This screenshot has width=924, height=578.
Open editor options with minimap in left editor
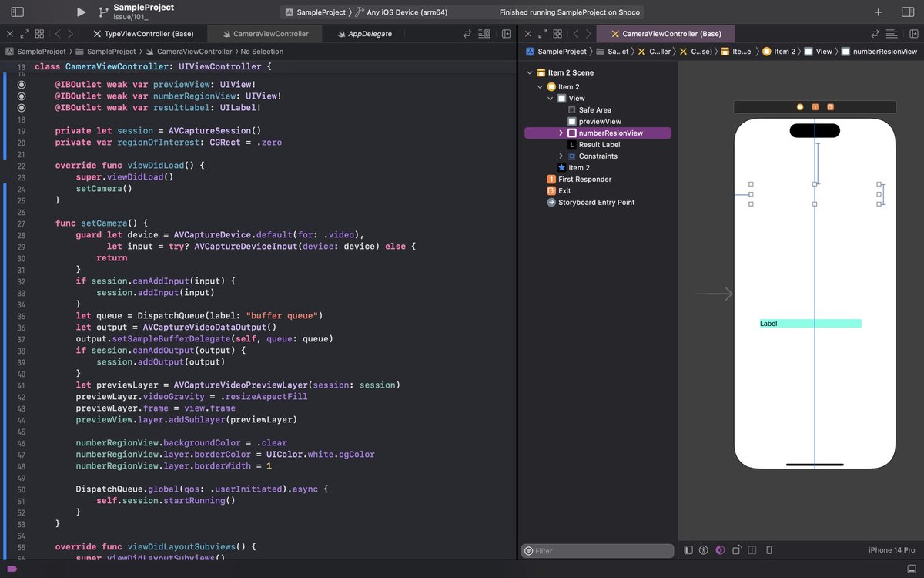coord(485,34)
